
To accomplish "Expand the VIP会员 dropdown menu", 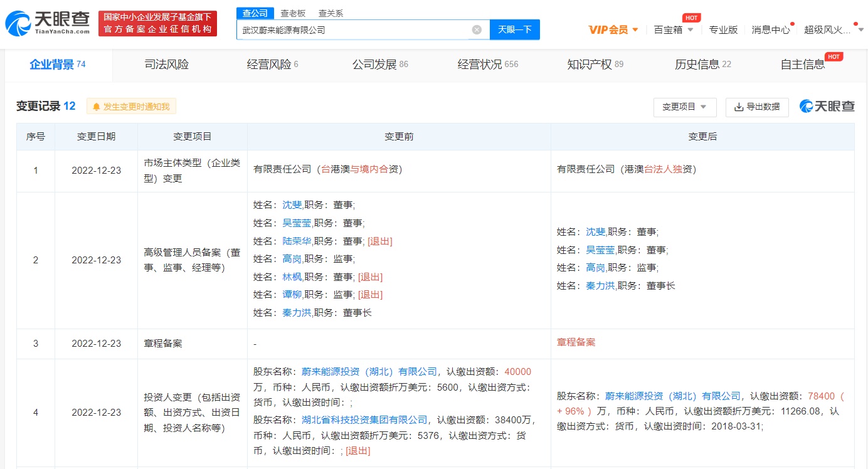I will (613, 29).
